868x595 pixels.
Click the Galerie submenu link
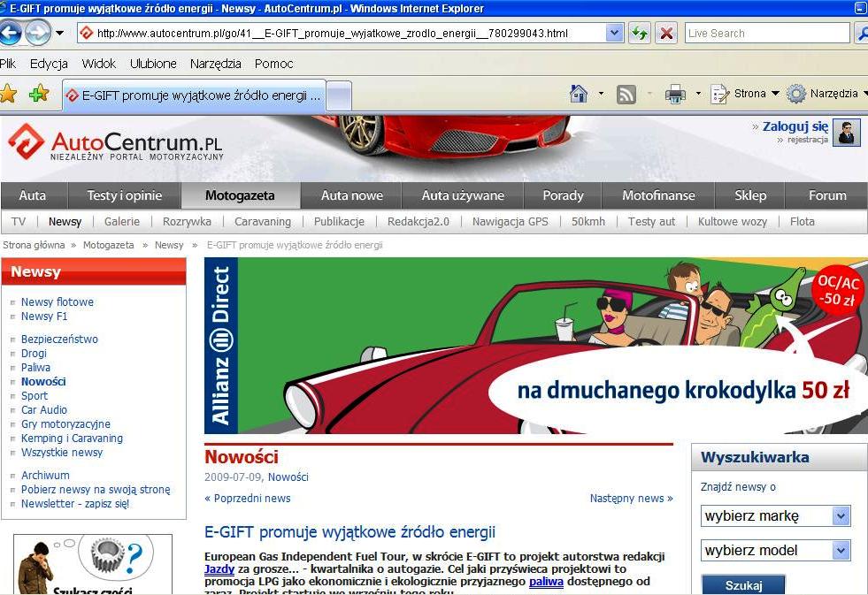click(x=122, y=222)
